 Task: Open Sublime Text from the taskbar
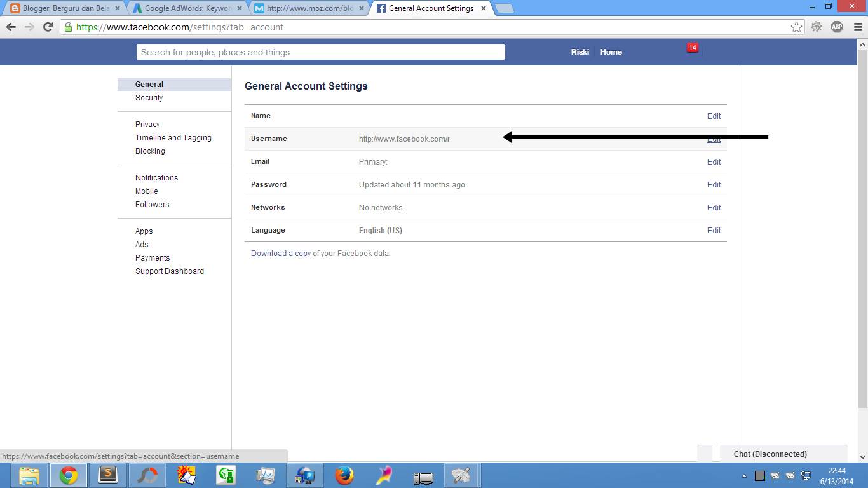[x=108, y=475]
